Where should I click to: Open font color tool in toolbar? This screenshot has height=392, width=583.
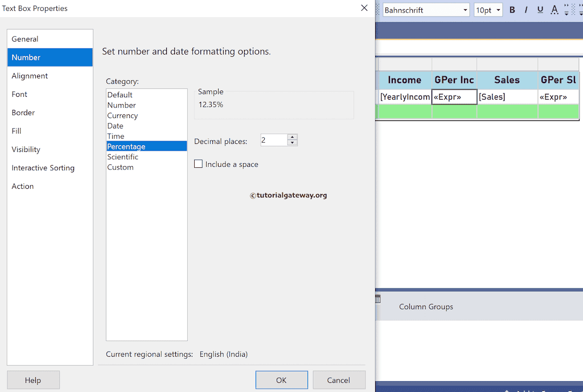coord(554,10)
